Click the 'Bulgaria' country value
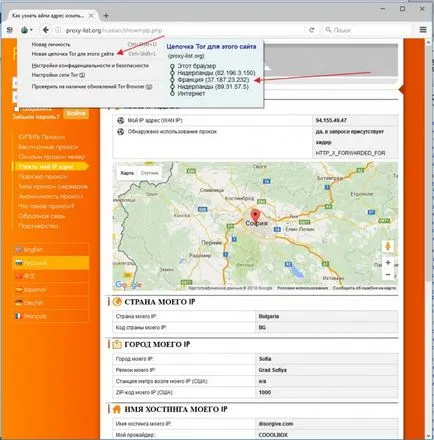 (269, 316)
